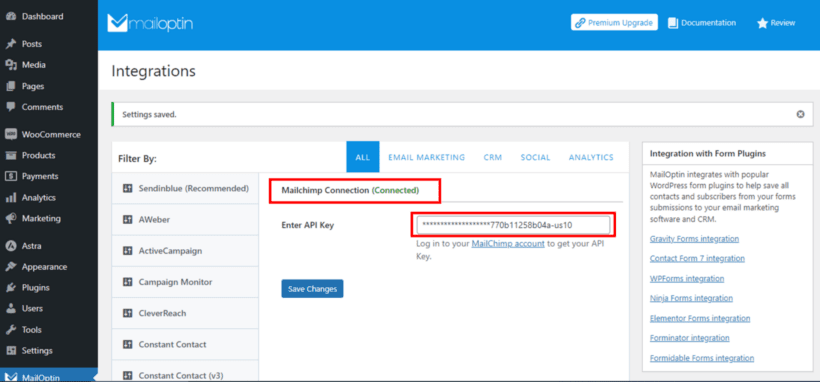
Task: Open Formidable Forms integration link
Action: coord(702,358)
